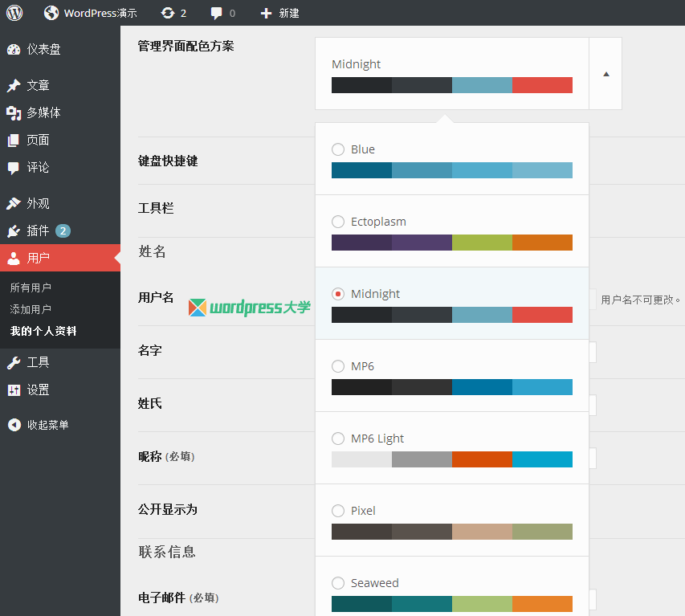
Task: Click the plus icon for 新建
Action: pos(266,14)
